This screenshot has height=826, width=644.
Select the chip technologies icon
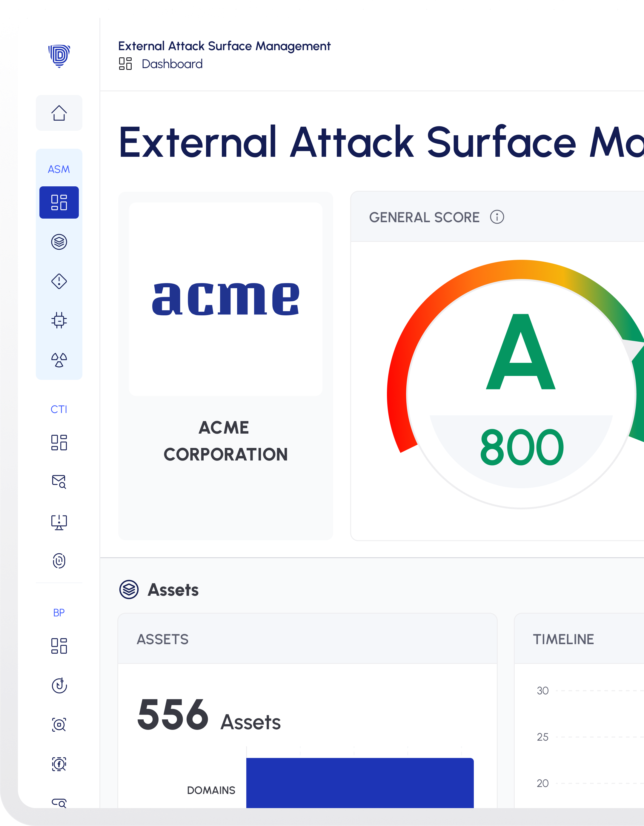tap(59, 320)
